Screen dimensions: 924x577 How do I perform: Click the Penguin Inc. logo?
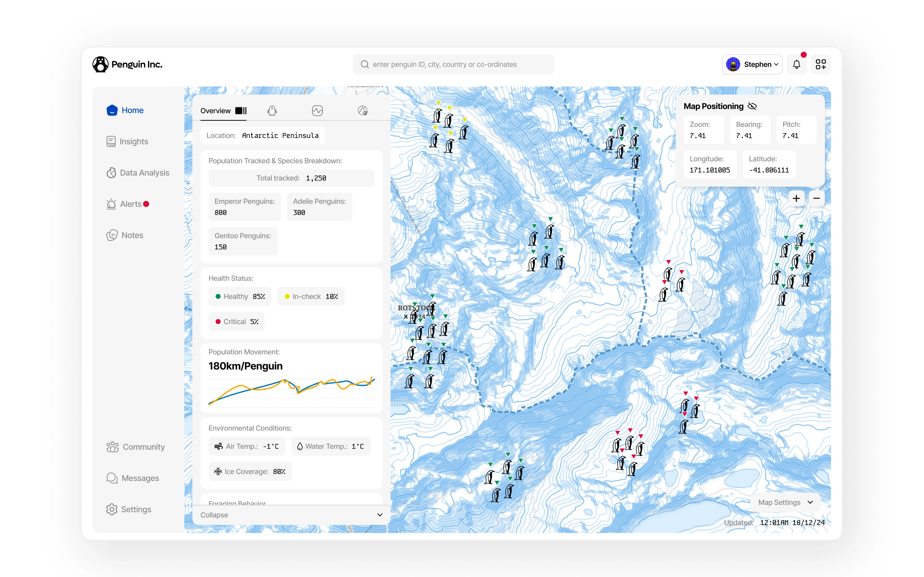[x=127, y=65]
